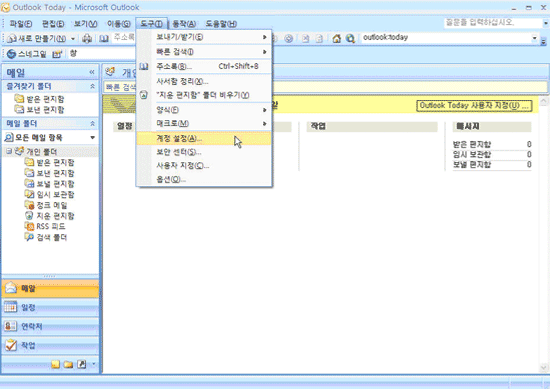Open the 새로 만들기 dropdown arrow

pyautogui.click(x=73, y=39)
